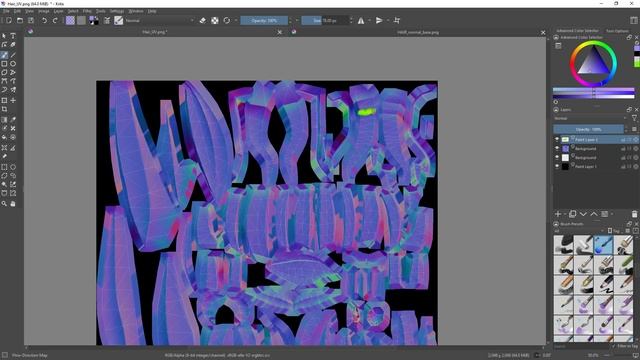Open the brush editor settings icon
The height and width of the screenshot is (360, 640).
pyautogui.click(x=107, y=20)
